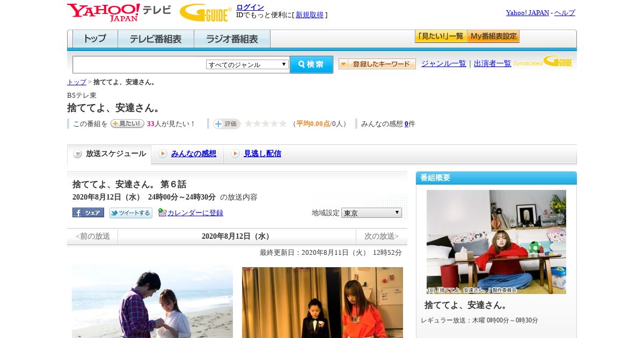The width and height of the screenshot is (644, 338).
Task: Open the ヘルプ link
Action: [565, 12]
